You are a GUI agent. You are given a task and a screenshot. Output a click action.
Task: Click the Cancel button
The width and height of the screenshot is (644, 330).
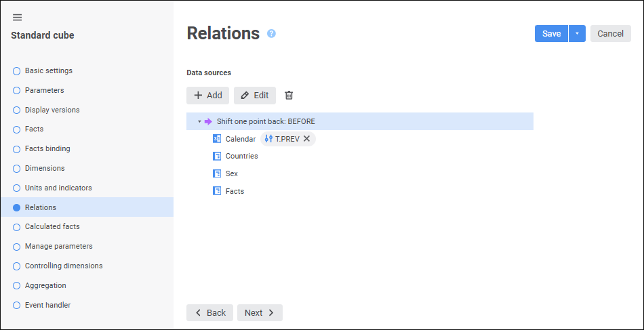[x=610, y=34]
